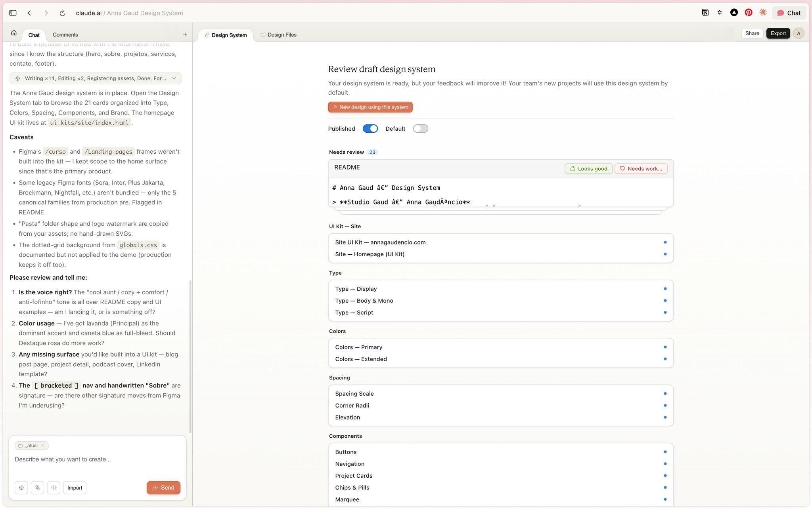812x509 pixels.
Task: Go forward with the browser forward arrow
Action: coord(46,13)
